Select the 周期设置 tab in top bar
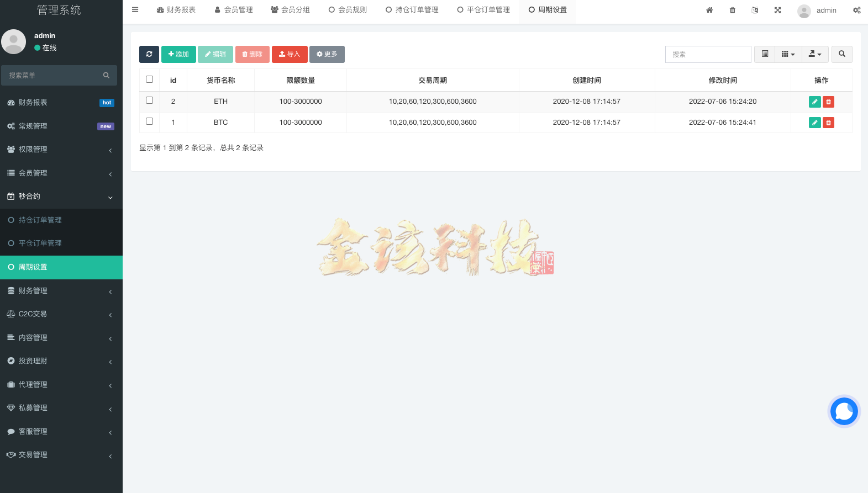The width and height of the screenshot is (868, 493). click(x=548, y=10)
